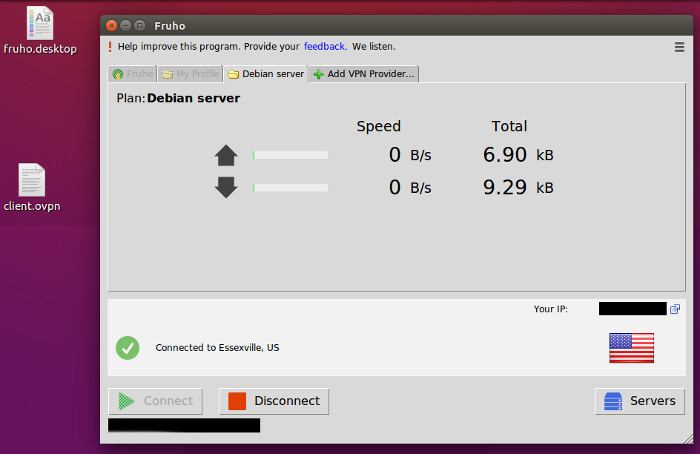The image size is (700, 454).
Task: Click the download arrow icon
Action: 226,187
